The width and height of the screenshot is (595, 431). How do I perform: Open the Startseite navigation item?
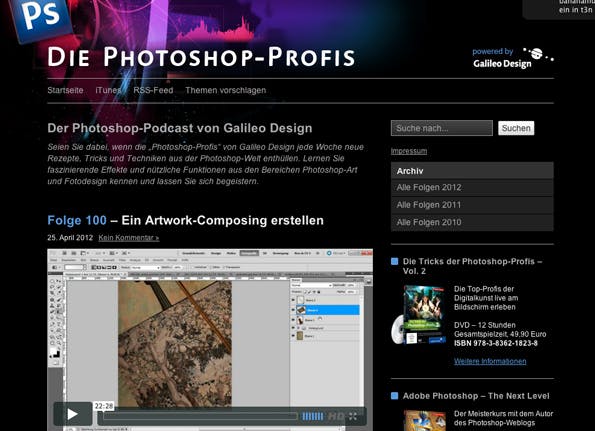[x=65, y=90]
